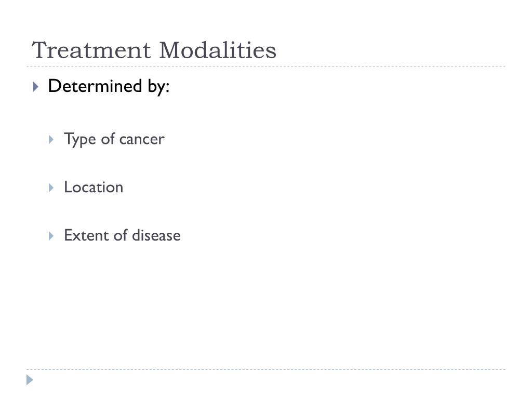The image size is (532, 399).
Task: Place cursor on the word "cancer"
Action: click(142, 139)
